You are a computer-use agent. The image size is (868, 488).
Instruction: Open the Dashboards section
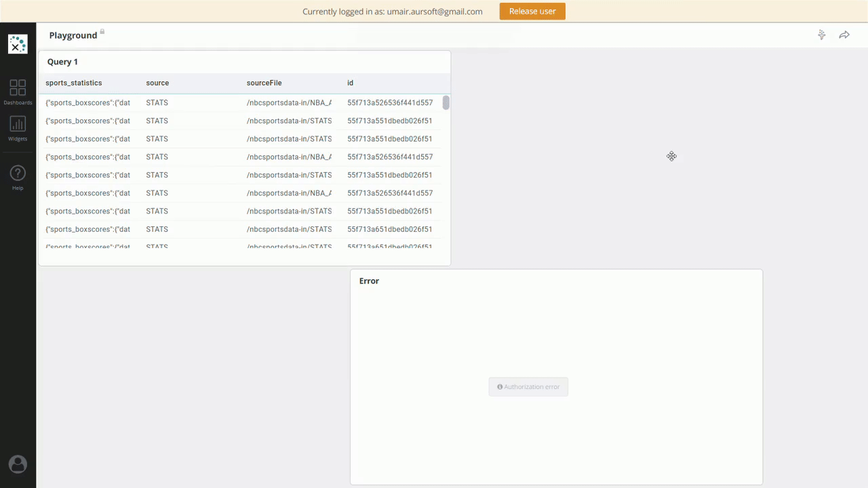click(18, 91)
